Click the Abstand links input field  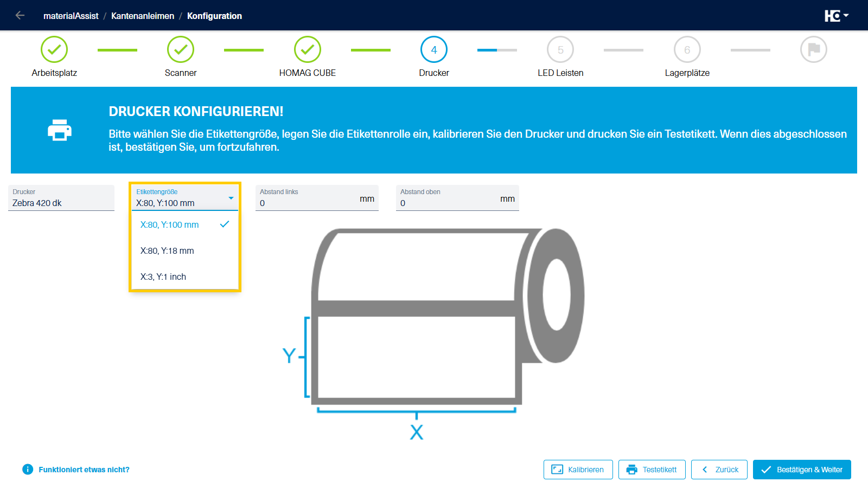317,198
